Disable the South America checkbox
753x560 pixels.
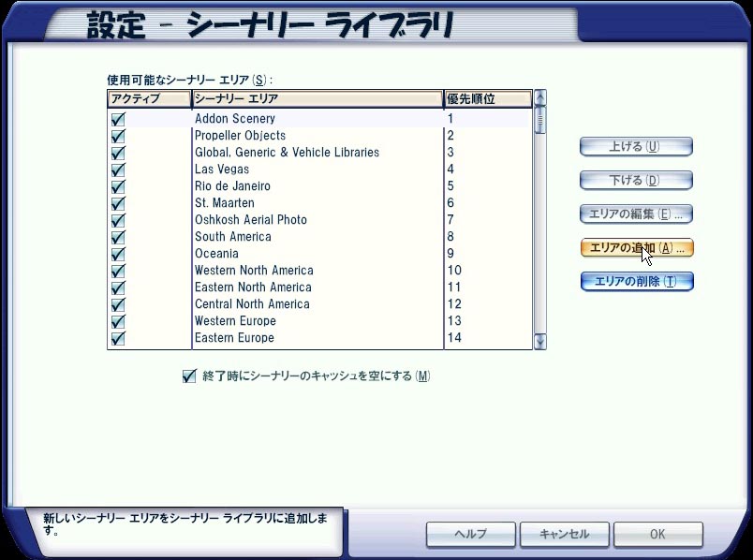click(118, 237)
